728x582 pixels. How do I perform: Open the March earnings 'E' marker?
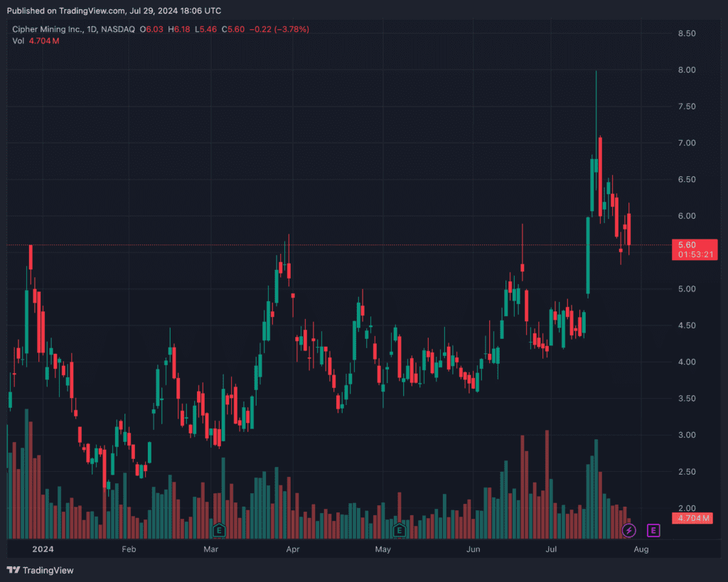(x=219, y=529)
